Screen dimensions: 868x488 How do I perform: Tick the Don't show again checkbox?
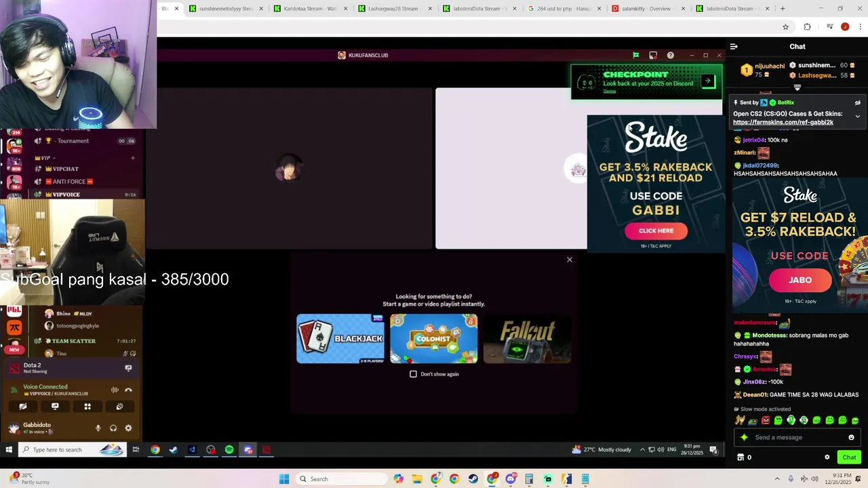[x=413, y=374]
